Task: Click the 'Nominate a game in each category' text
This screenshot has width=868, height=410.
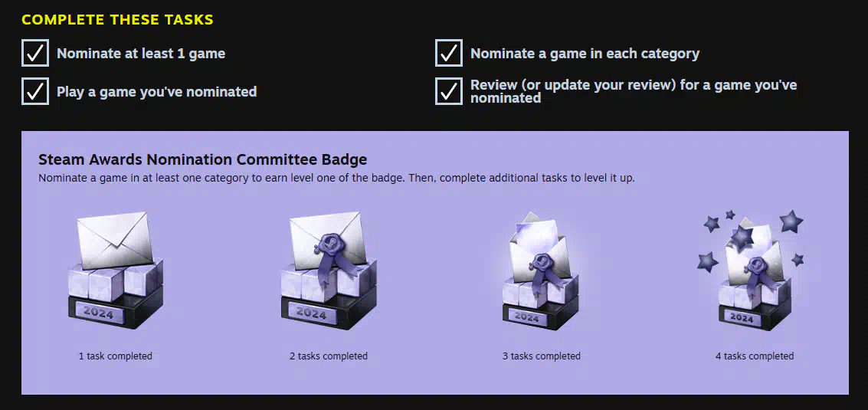Action: 585,54
